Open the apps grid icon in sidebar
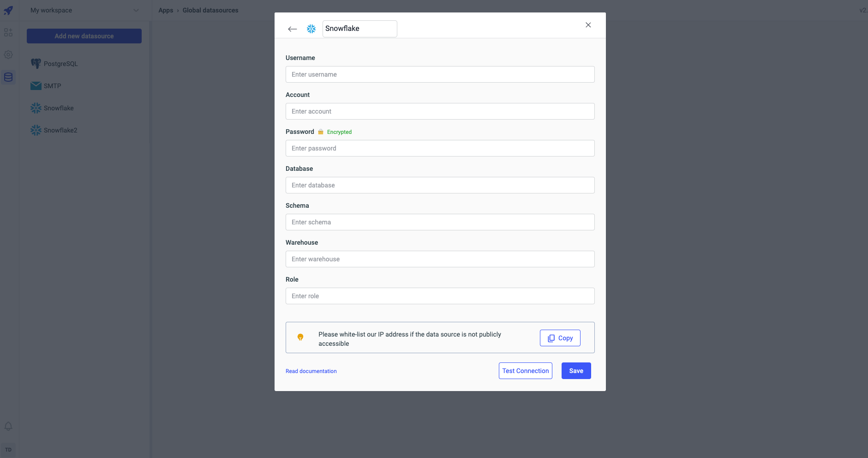This screenshot has width=868, height=458. click(8, 32)
